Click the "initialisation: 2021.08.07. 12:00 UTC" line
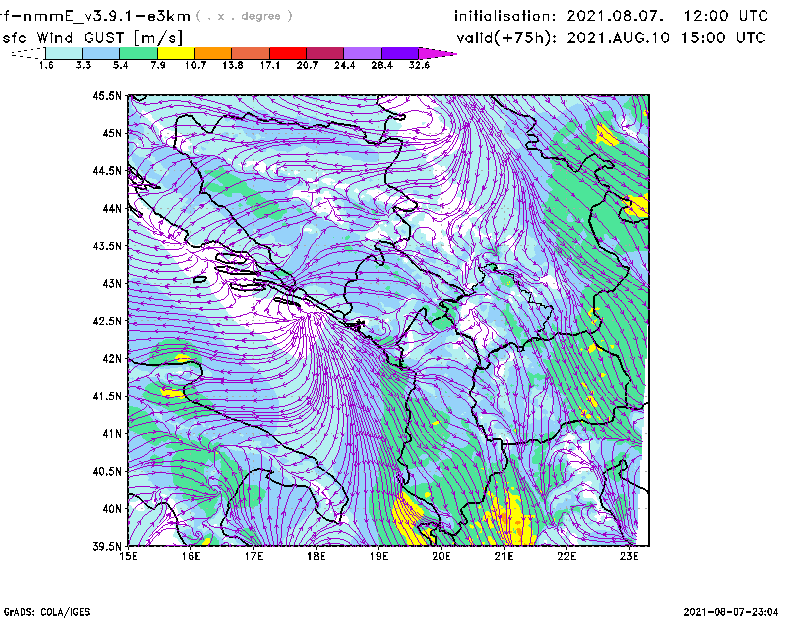The width and height of the screenshot is (800, 618). (611, 16)
